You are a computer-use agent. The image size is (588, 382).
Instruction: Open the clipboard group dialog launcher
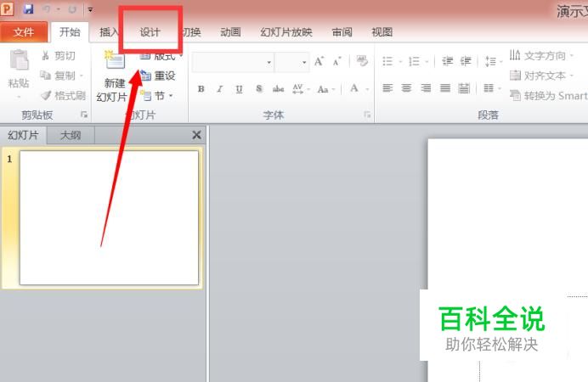pos(84,115)
